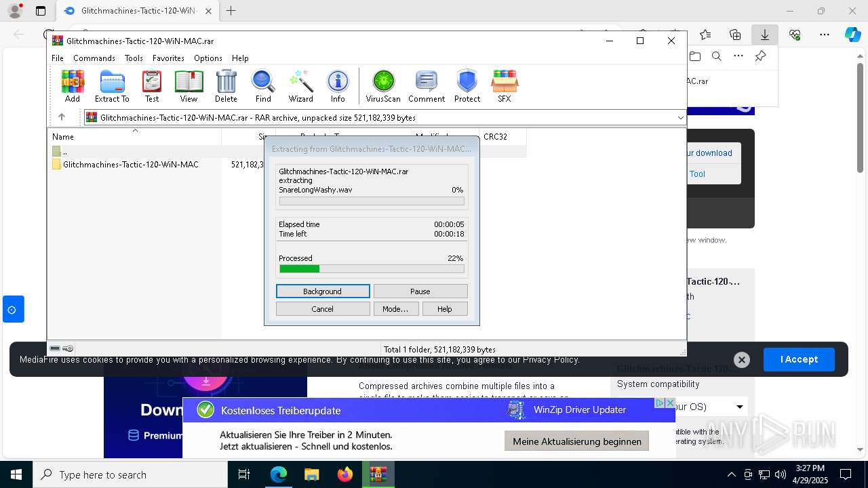
Task: Click the Add toolbar icon in WinRAR
Action: [73, 86]
